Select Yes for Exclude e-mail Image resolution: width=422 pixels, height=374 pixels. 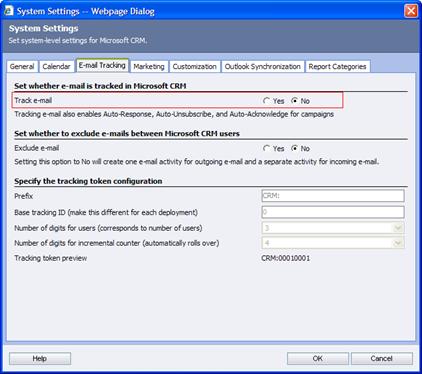click(266, 148)
